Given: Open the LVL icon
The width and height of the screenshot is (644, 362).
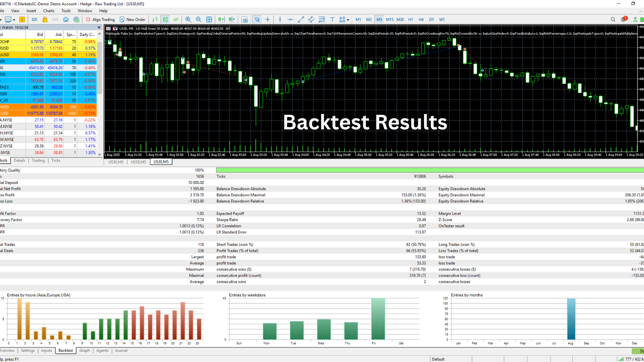Looking at the screenshot, I should pos(635,19).
